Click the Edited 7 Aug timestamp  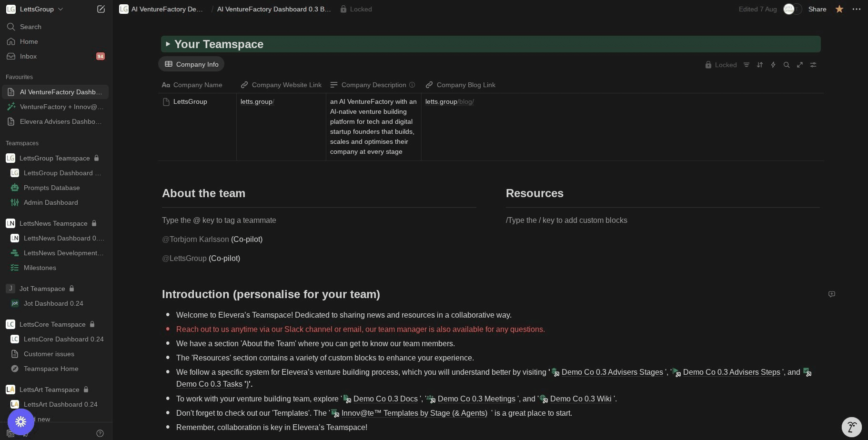tap(757, 9)
